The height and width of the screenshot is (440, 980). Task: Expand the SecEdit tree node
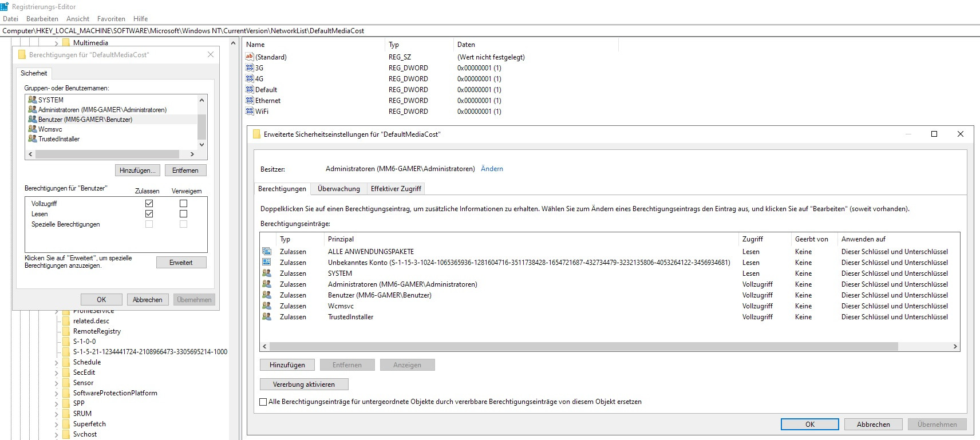[x=56, y=372]
